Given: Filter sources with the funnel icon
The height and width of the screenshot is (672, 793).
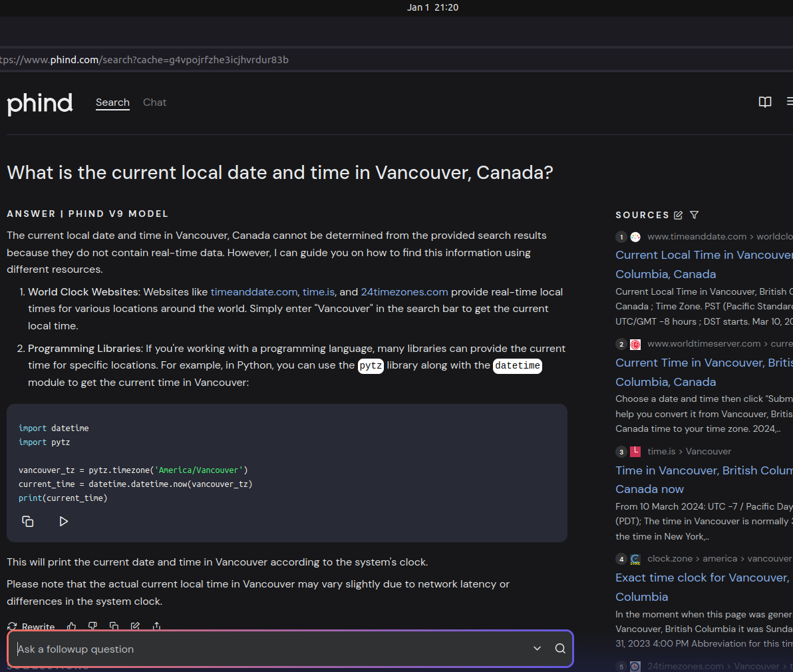Looking at the screenshot, I should [x=695, y=215].
